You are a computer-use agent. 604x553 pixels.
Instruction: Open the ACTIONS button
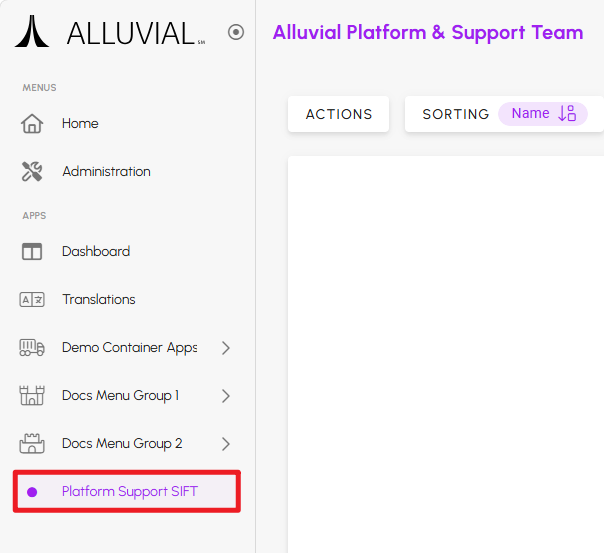(339, 114)
